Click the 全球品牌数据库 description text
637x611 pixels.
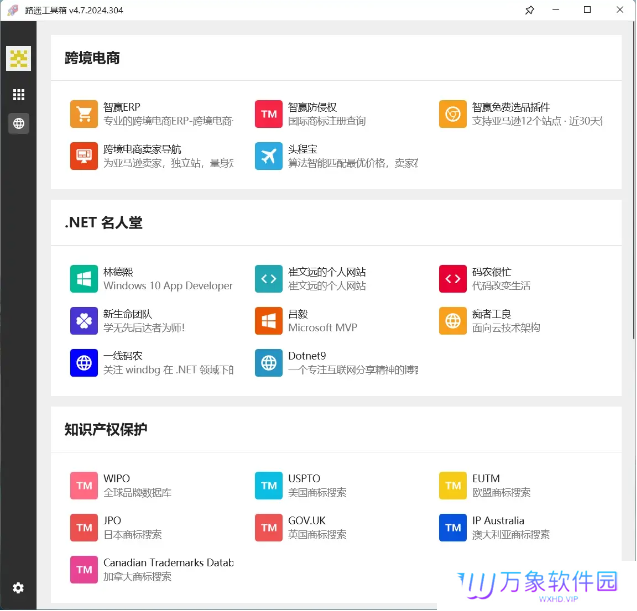click(137, 493)
